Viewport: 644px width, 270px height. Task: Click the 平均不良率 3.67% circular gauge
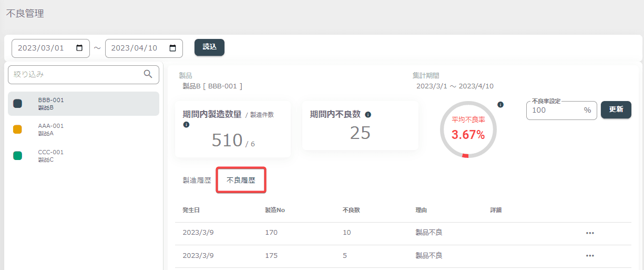coord(468,129)
